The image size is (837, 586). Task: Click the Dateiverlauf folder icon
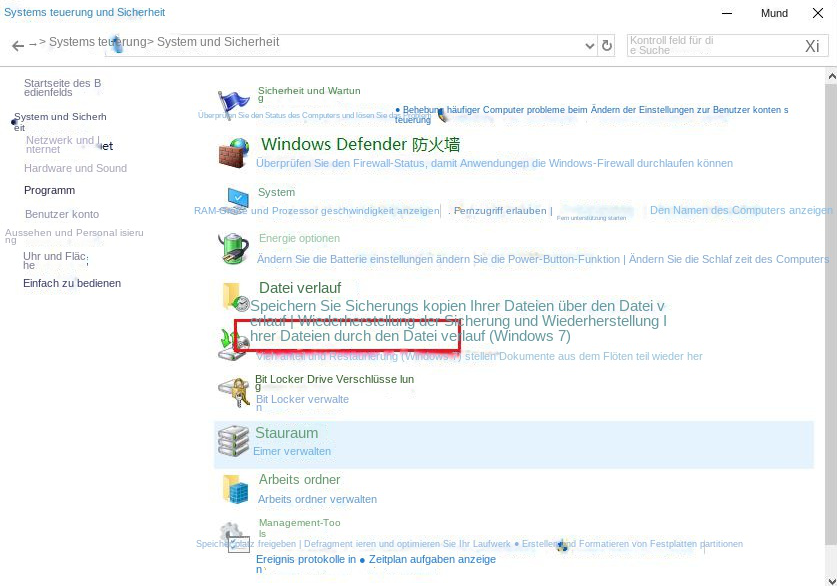235,296
